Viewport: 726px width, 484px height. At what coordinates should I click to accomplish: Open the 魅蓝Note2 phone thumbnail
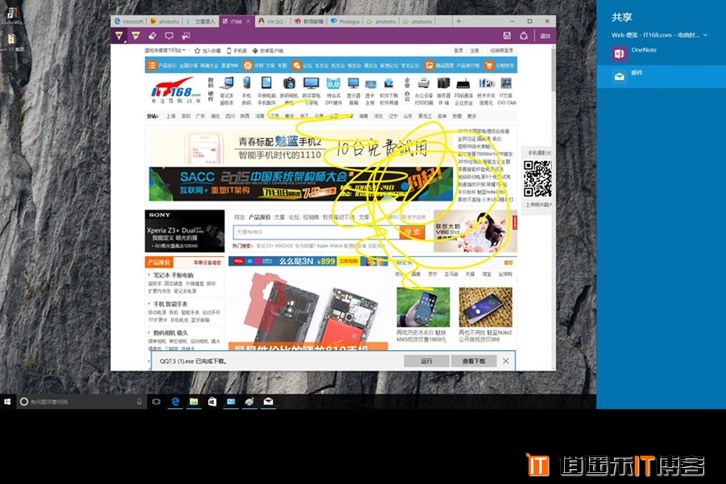[x=485, y=308]
